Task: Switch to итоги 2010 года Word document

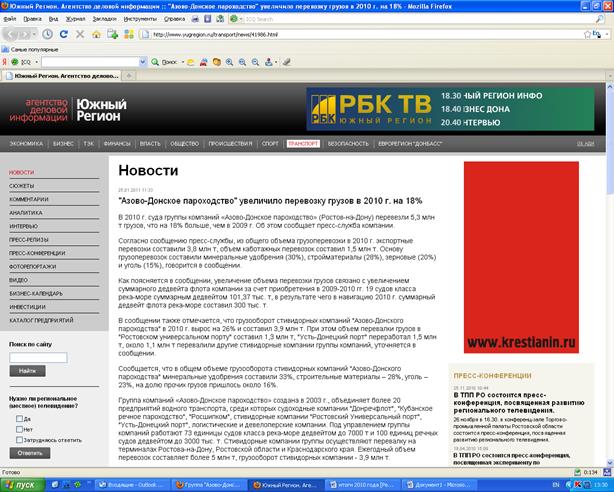Action: pyautogui.click(x=363, y=485)
